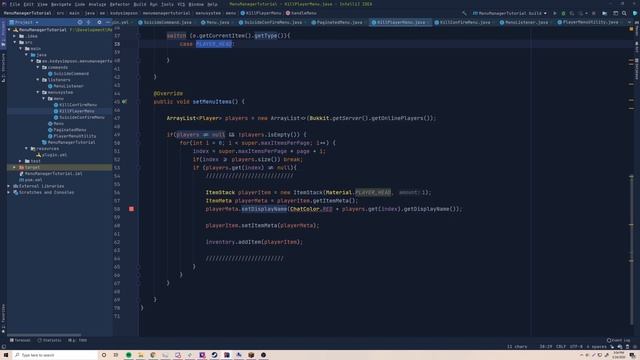640x360 pixels.
Task: Toggle the Event Log tool window
Action: [618, 340]
